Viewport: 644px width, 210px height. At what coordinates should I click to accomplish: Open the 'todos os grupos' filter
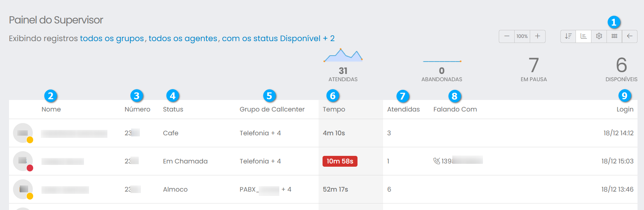(x=112, y=39)
